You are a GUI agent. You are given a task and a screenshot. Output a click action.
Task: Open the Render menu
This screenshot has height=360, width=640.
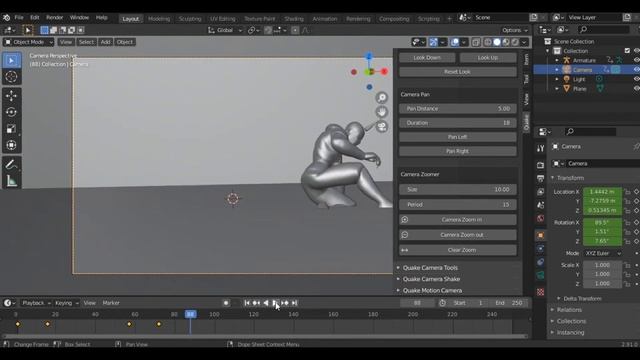click(54, 18)
